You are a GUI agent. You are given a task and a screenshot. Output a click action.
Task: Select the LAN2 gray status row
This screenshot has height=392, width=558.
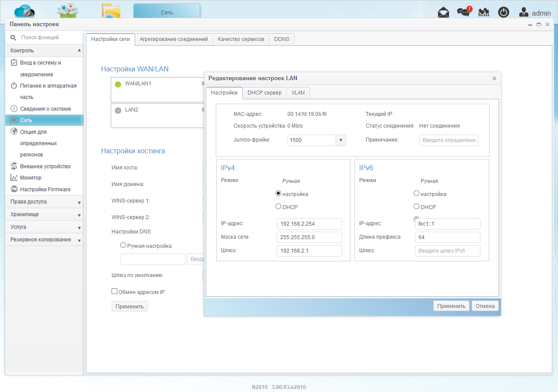click(157, 115)
